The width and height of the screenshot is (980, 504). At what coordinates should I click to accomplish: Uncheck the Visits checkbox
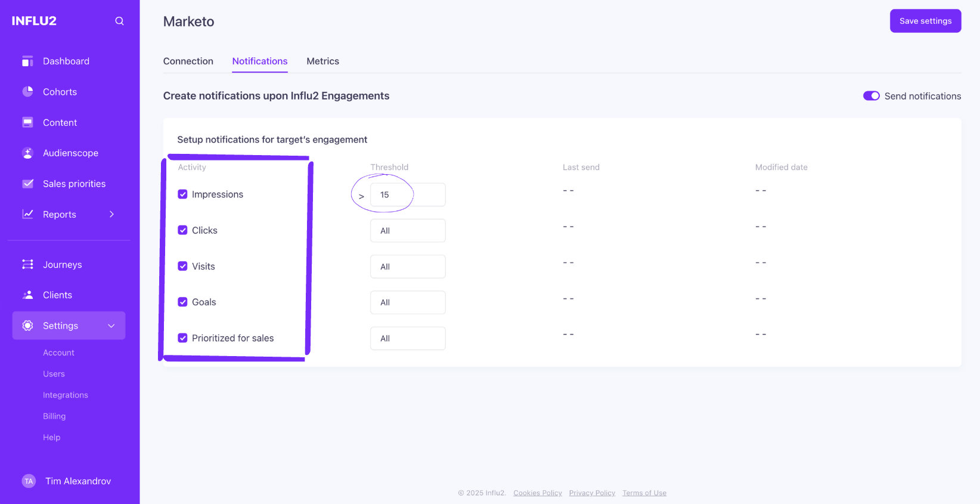tap(182, 266)
